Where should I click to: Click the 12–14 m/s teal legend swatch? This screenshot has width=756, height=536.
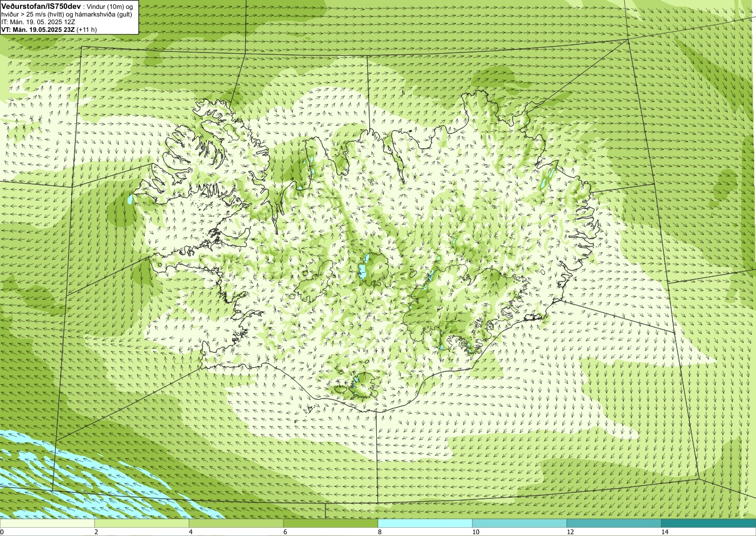(x=614, y=523)
